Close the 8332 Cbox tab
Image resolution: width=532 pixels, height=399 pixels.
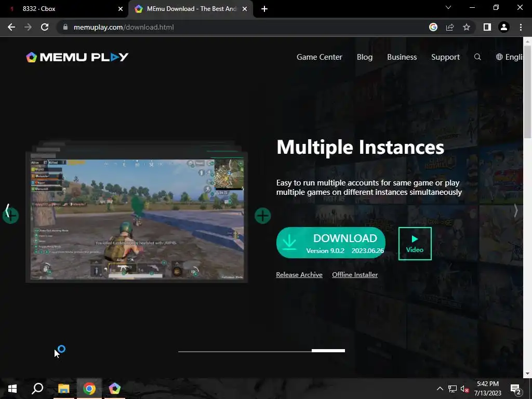click(121, 9)
